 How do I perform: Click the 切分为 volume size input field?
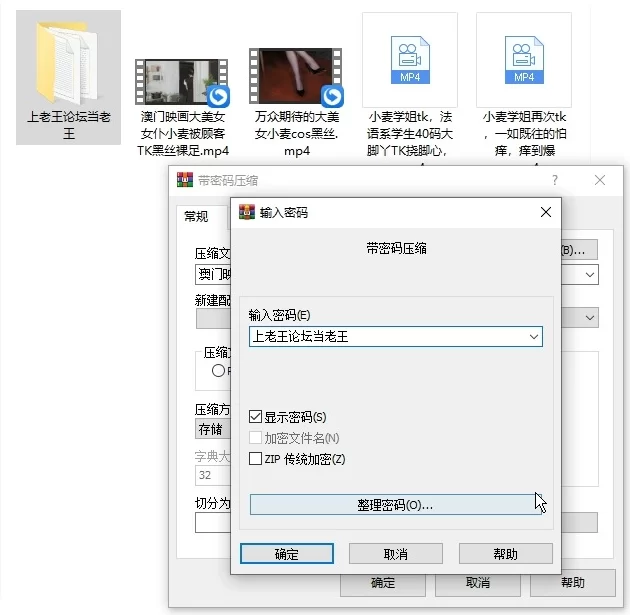point(213,523)
